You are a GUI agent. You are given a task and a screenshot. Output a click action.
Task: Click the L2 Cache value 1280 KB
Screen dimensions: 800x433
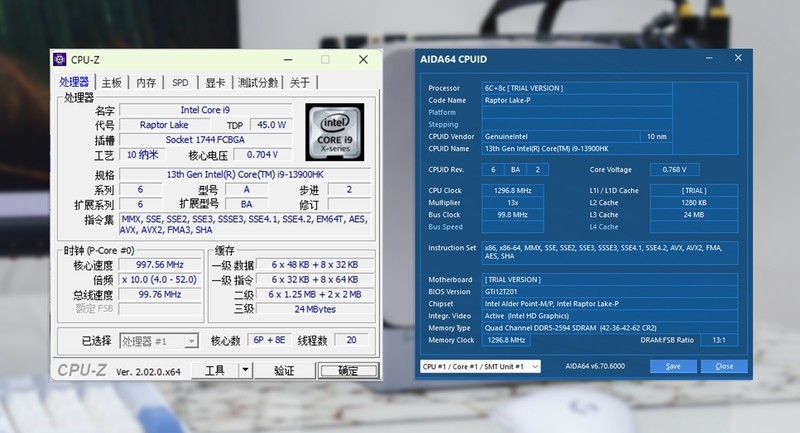tap(694, 202)
